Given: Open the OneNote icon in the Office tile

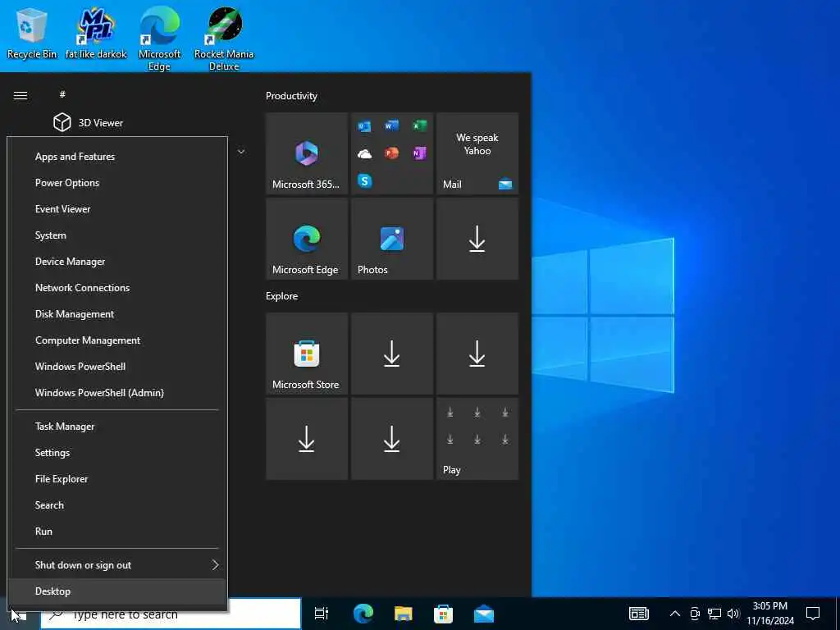Looking at the screenshot, I should tap(419, 153).
